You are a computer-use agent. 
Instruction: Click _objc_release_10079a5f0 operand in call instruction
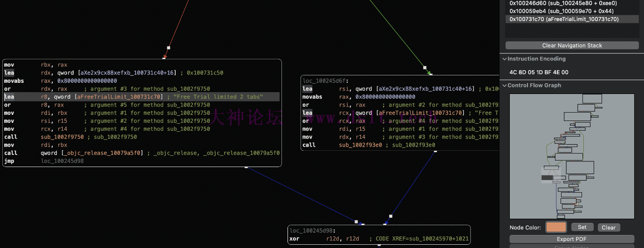click(114, 153)
